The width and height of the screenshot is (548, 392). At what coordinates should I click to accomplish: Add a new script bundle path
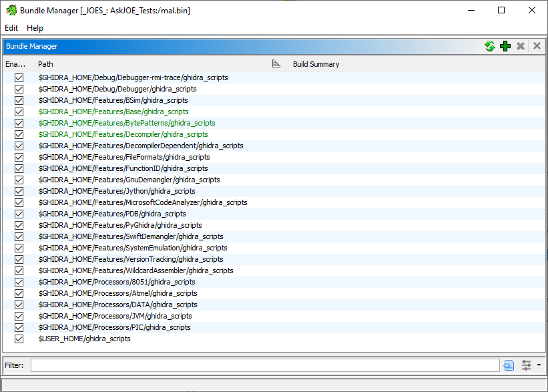505,46
